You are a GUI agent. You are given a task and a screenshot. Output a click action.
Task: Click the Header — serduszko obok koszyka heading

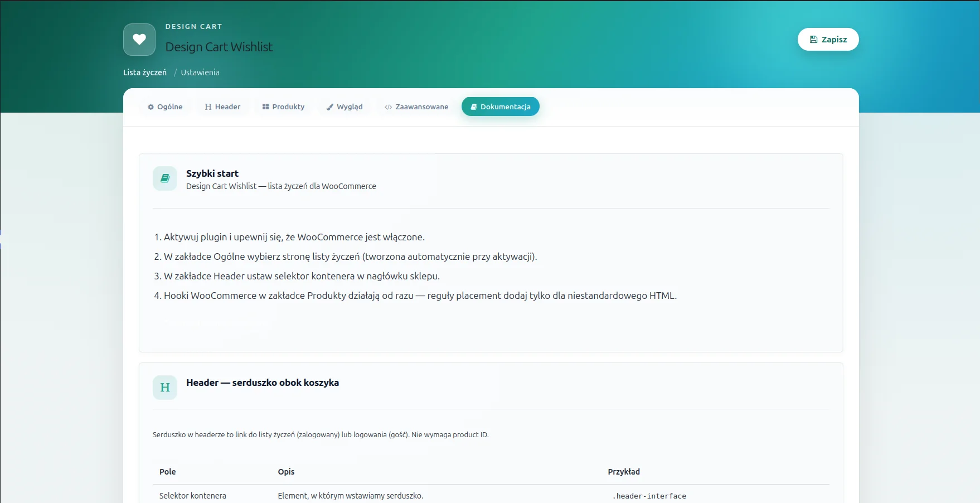coord(263,383)
